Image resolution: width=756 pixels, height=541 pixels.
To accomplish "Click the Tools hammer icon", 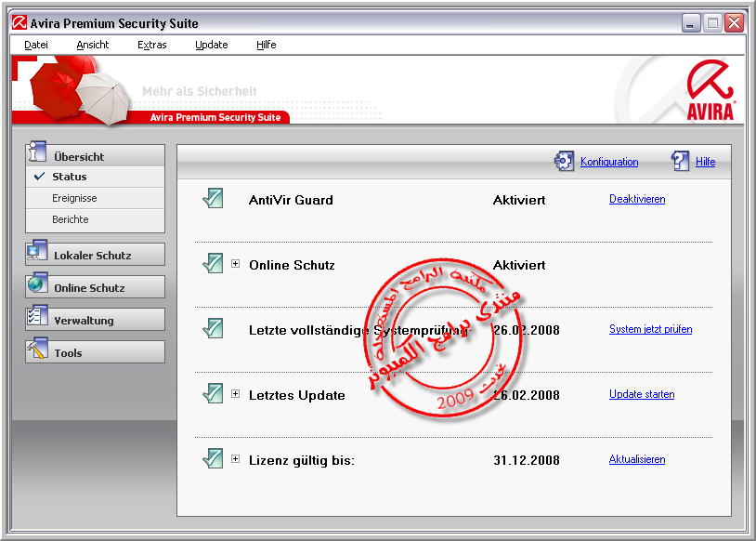I will pyautogui.click(x=37, y=348).
